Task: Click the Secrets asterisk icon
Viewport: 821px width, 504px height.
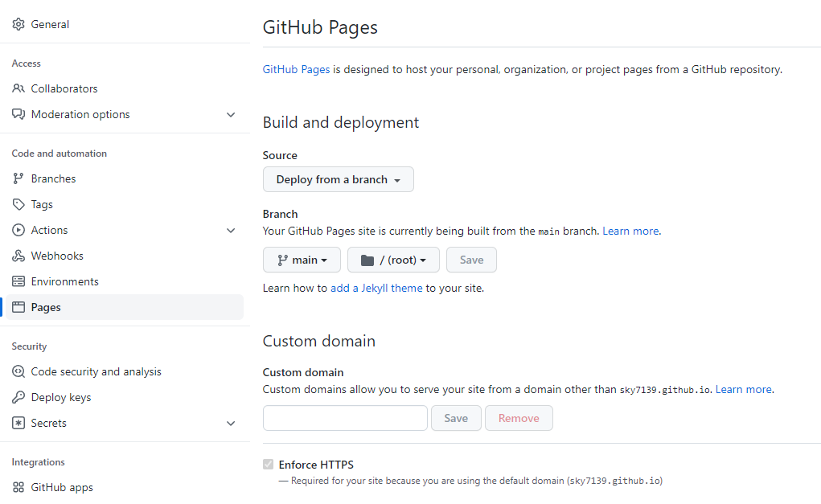Action: (x=18, y=423)
